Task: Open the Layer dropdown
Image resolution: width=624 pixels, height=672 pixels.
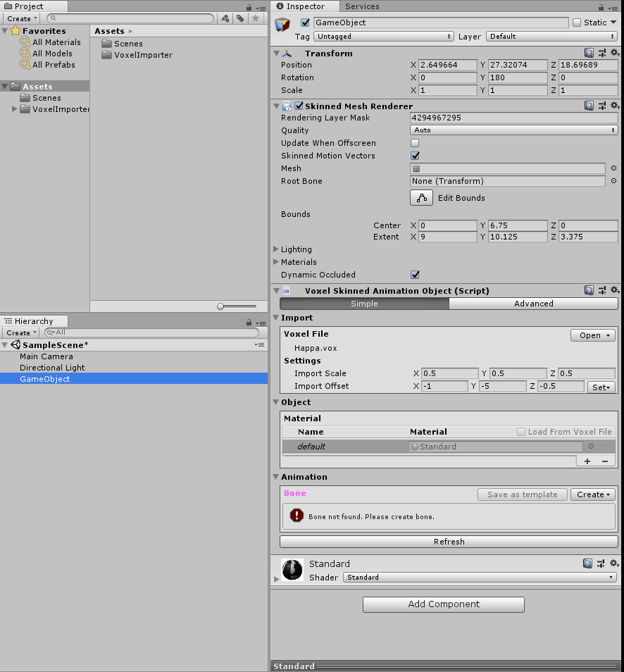Action: (x=551, y=37)
